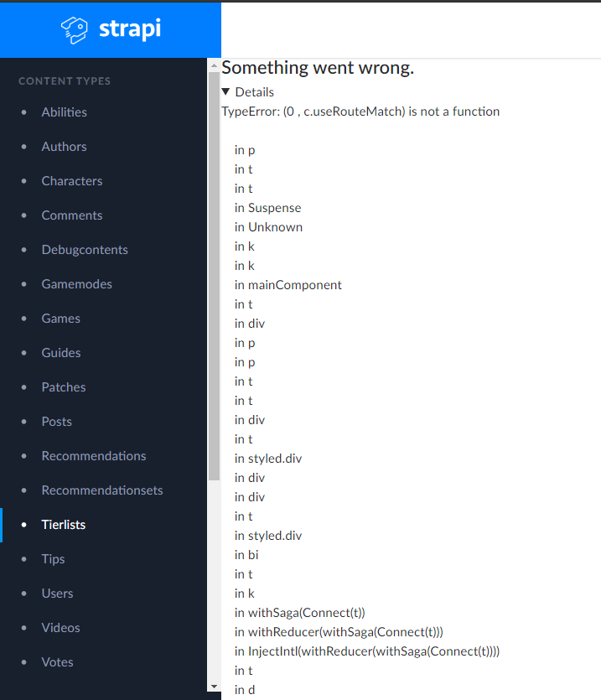601x700 pixels.
Task: Click the Strapi logo
Action: [110, 29]
